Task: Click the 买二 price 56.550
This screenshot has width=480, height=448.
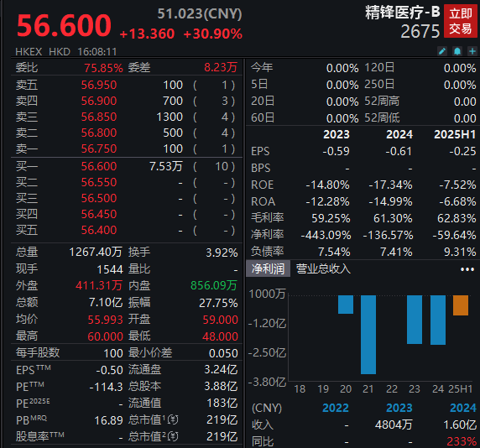Action: click(99, 182)
